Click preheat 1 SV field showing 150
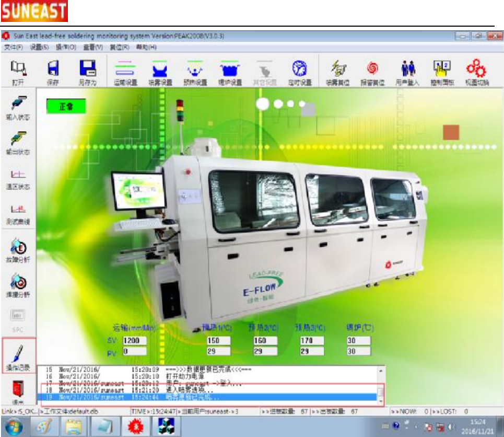The width and height of the screenshot is (504, 437). pos(218,340)
